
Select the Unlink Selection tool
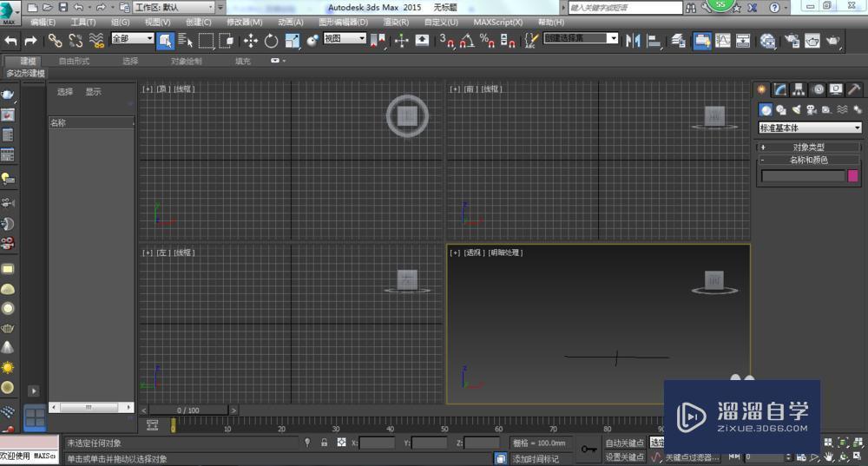[x=76, y=41]
